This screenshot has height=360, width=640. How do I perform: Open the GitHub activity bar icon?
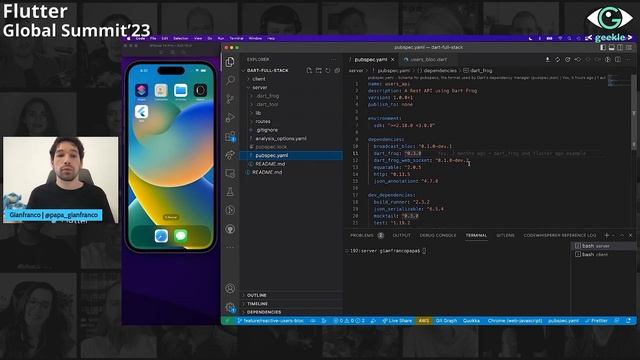[x=230, y=229]
